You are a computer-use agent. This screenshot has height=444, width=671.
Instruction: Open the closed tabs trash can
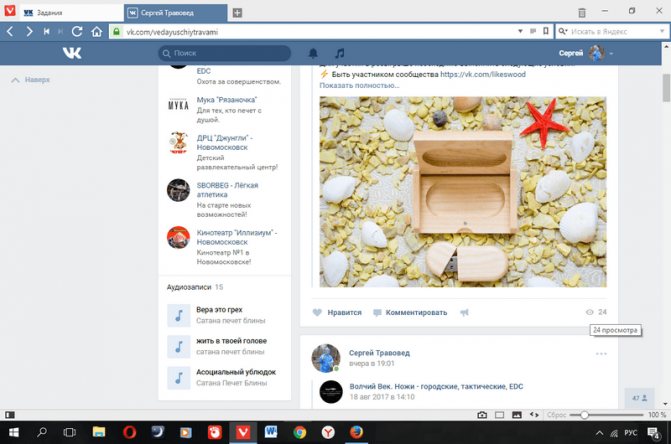tap(582, 13)
